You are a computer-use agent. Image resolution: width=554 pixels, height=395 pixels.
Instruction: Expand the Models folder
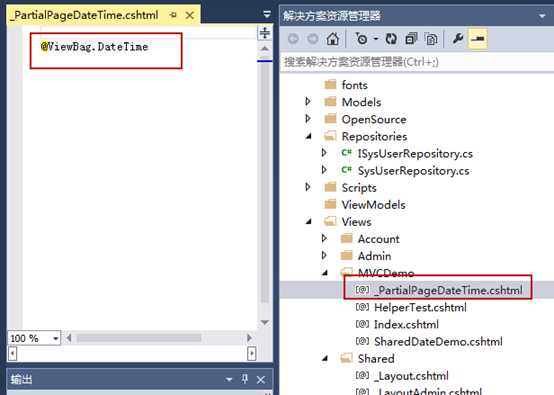click(308, 102)
